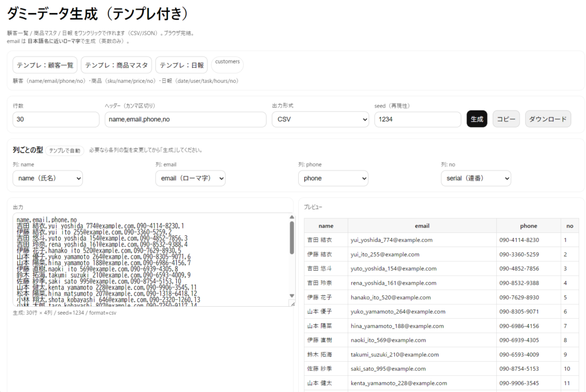Open the 出力形式 CSV dropdown

(320, 119)
